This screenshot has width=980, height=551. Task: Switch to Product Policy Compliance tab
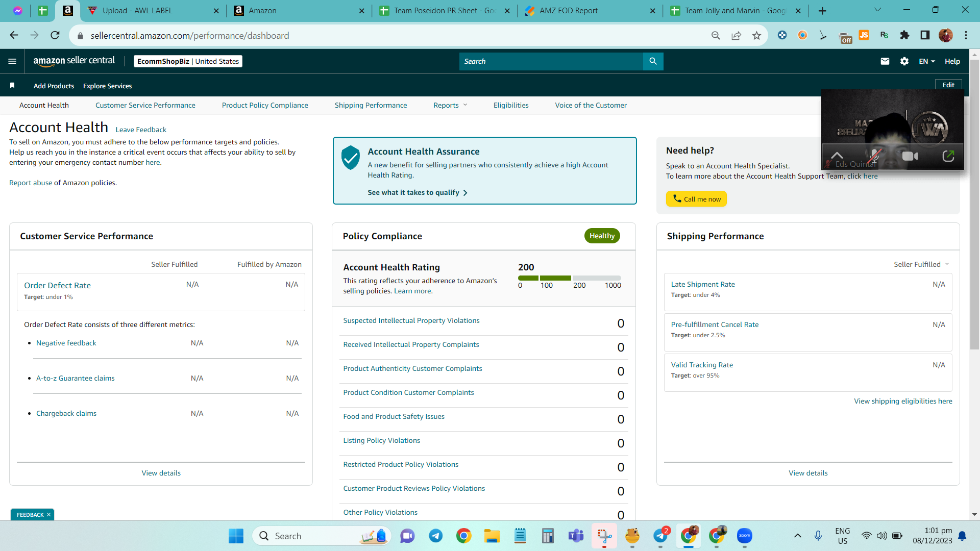coord(265,105)
